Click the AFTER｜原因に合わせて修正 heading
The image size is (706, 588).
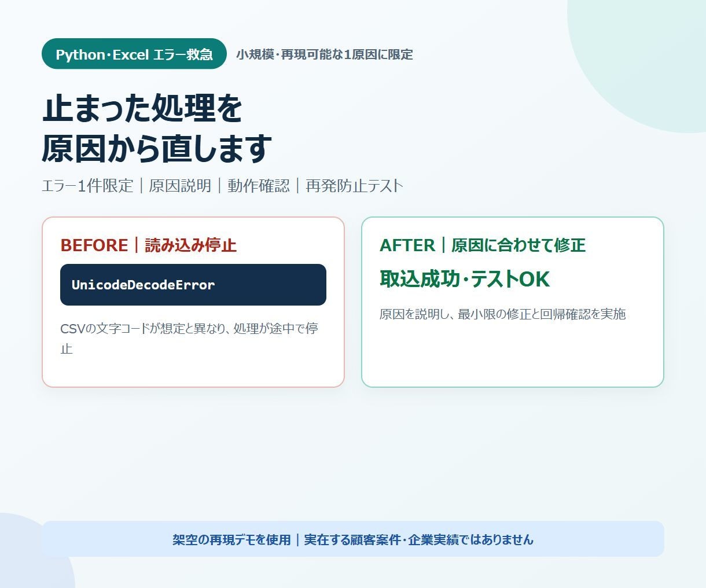point(483,245)
